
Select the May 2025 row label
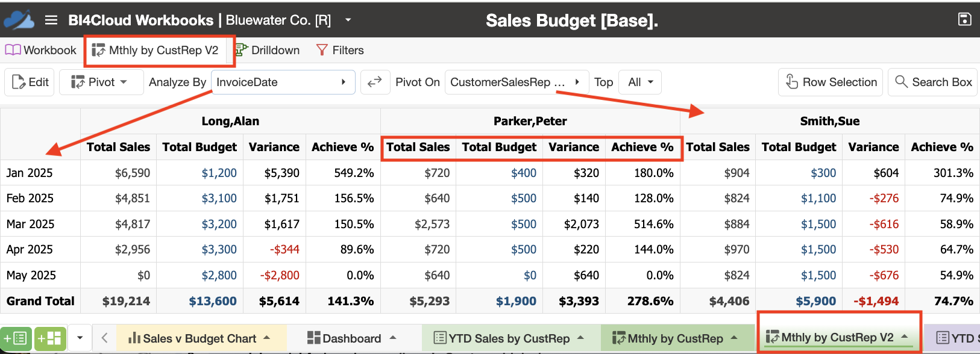tap(31, 275)
